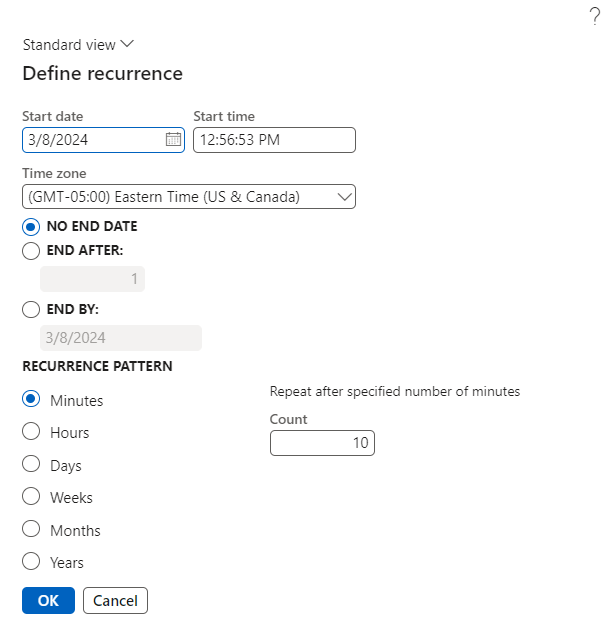Click into the Start date field
This screenshot has width=605, height=631.
pos(90,140)
